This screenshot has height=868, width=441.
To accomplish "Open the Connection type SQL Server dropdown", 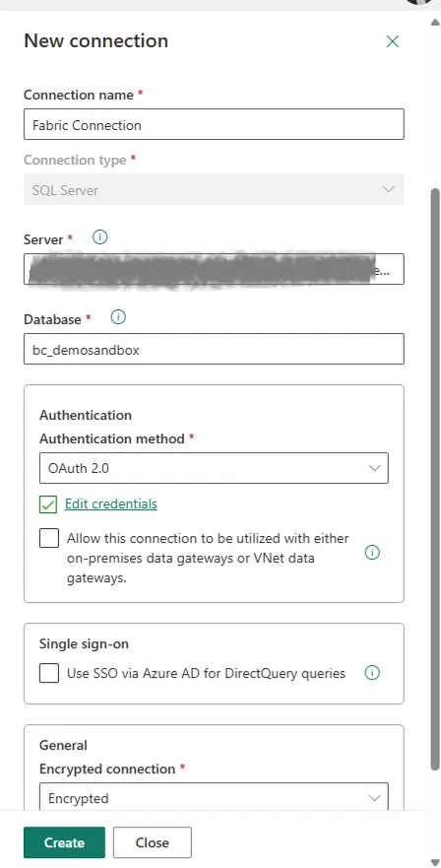I will (214, 190).
